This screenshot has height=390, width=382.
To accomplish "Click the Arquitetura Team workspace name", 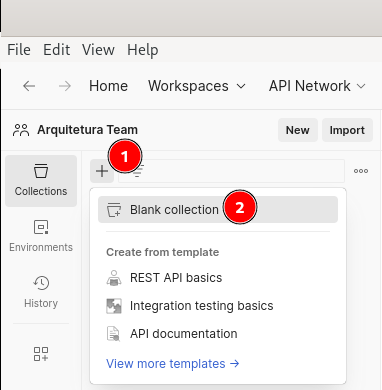I will tap(87, 130).
